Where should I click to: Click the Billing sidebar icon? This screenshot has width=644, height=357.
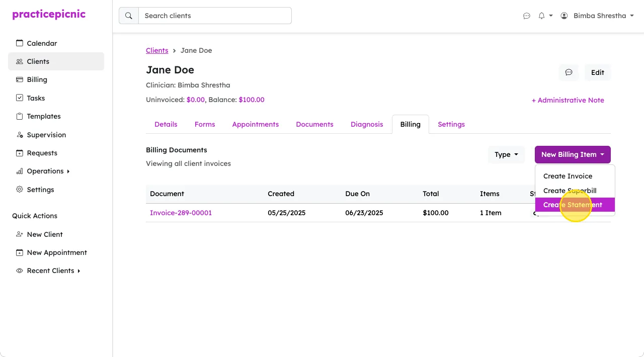(x=20, y=79)
